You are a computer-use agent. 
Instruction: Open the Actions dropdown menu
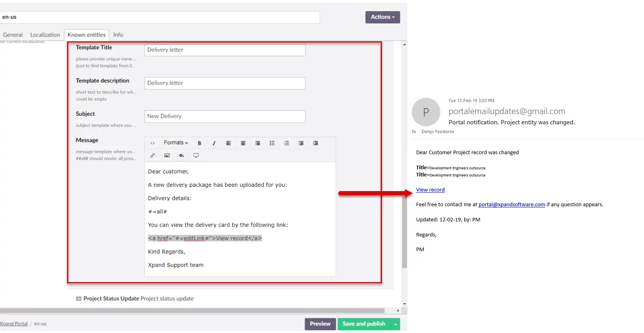click(382, 17)
